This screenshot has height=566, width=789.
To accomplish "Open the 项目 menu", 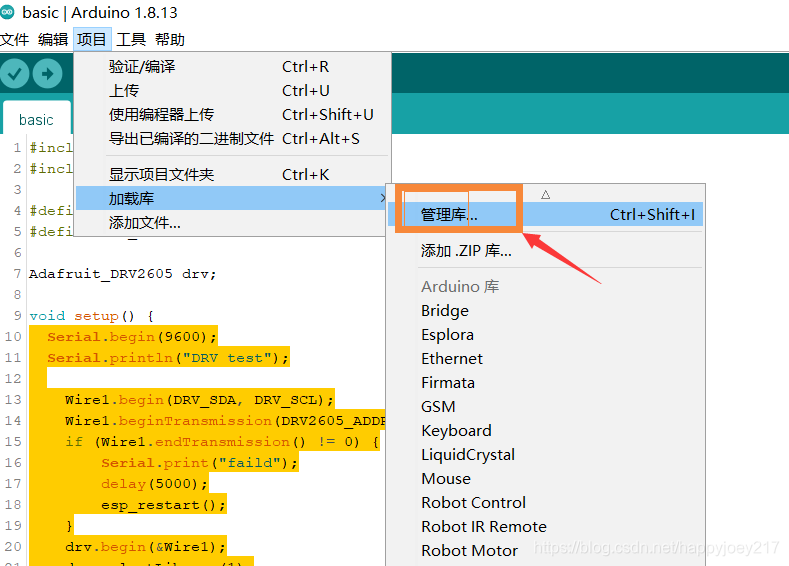I will coord(92,39).
